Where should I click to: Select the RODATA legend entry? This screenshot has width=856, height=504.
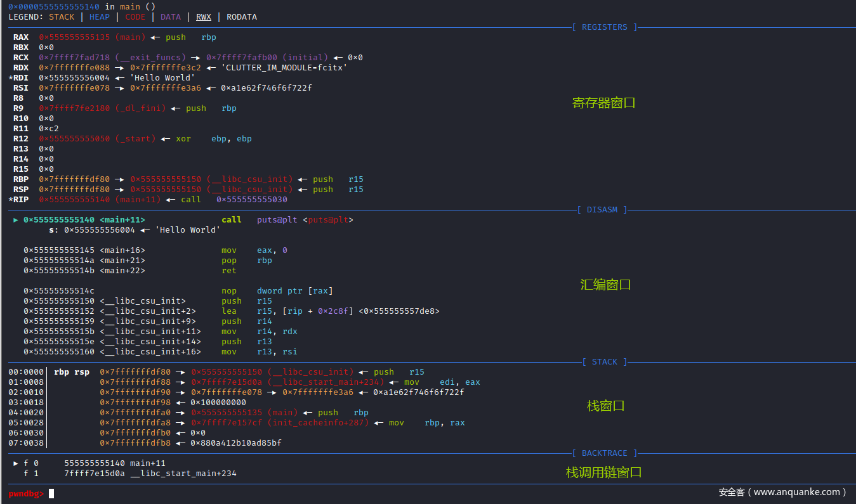coord(242,17)
